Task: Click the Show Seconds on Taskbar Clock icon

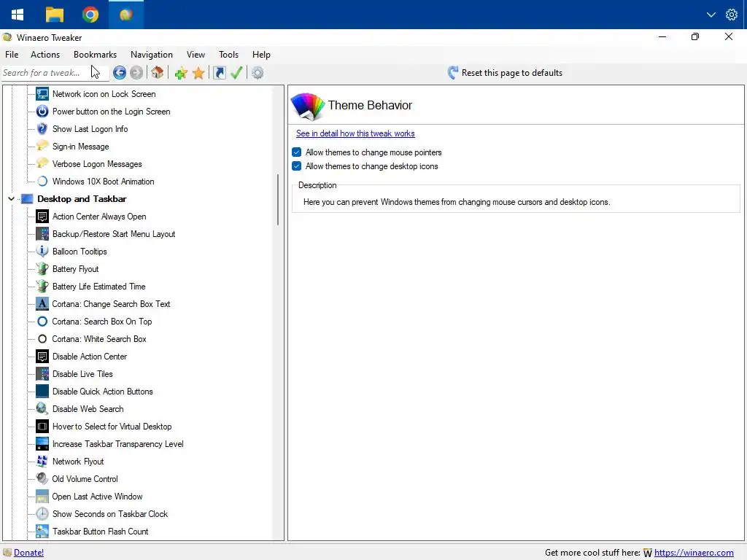Action: (42, 514)
